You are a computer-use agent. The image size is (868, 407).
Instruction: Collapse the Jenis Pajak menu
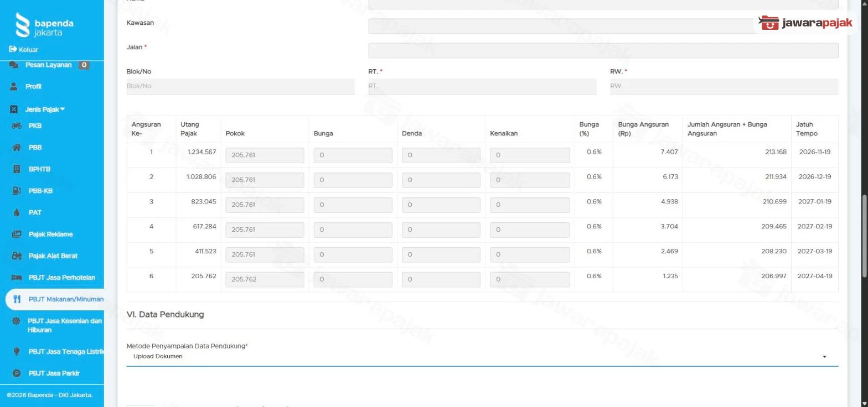45,109
